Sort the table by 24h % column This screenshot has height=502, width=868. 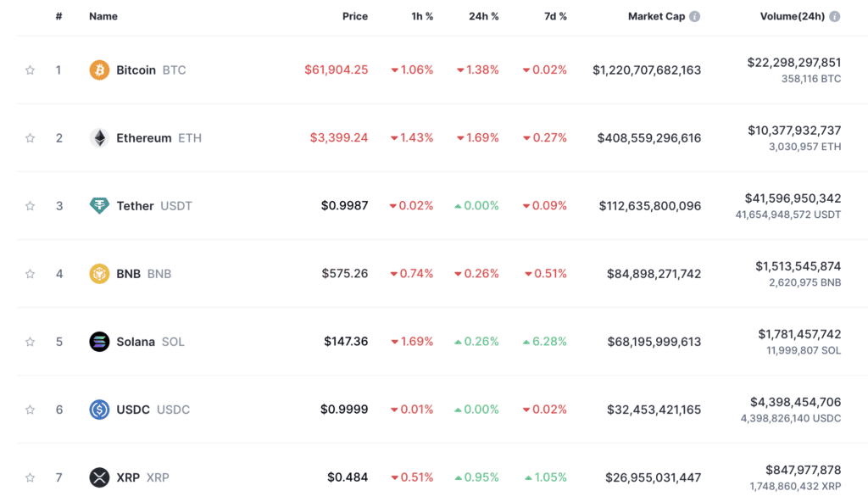tap(483, 15)
